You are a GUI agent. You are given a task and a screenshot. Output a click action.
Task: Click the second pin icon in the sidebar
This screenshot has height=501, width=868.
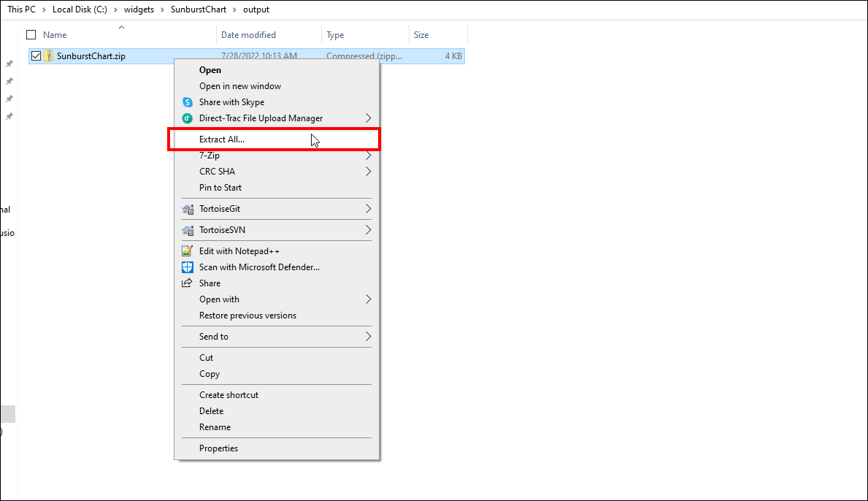point(9,81)
